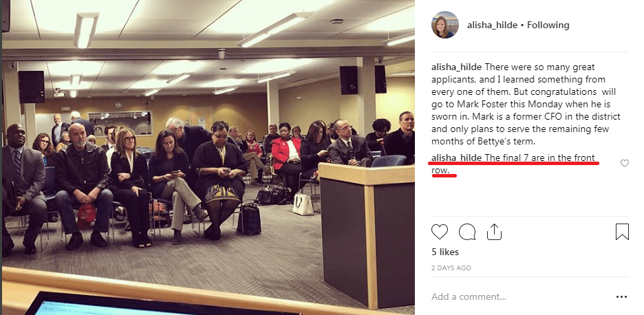The image size is (644, 315).
Task: Toggle the Following button
Action: [x=548, y=25]
